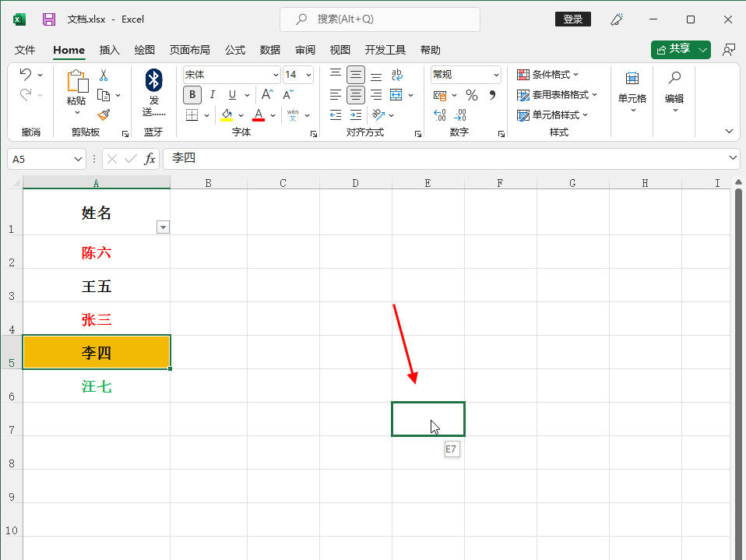Open filter dropdown on 姓名 header
The image size is (746, 560).
[x=163, y=227]
